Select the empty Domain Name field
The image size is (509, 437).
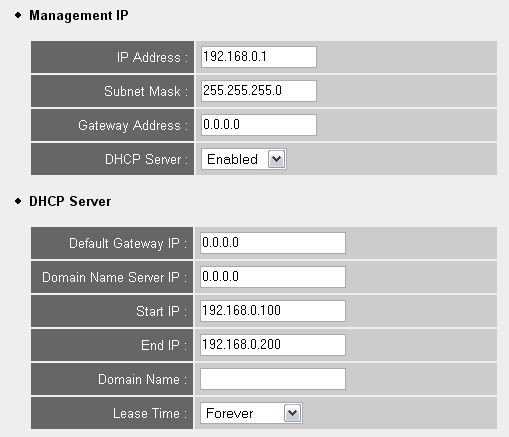click(x=273, y=379)
